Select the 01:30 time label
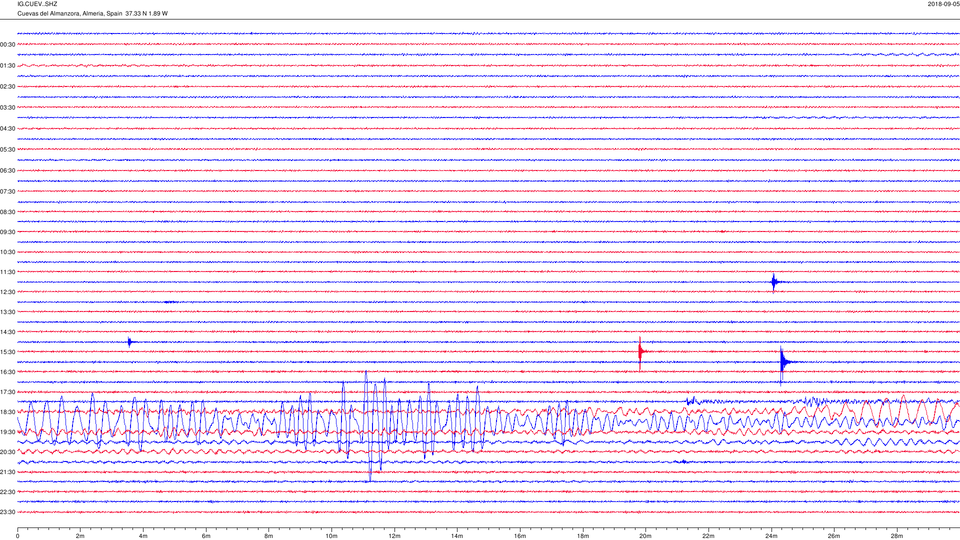Viewport: 960px width, 540px height. pyautogui.click(x=8, y=66)
